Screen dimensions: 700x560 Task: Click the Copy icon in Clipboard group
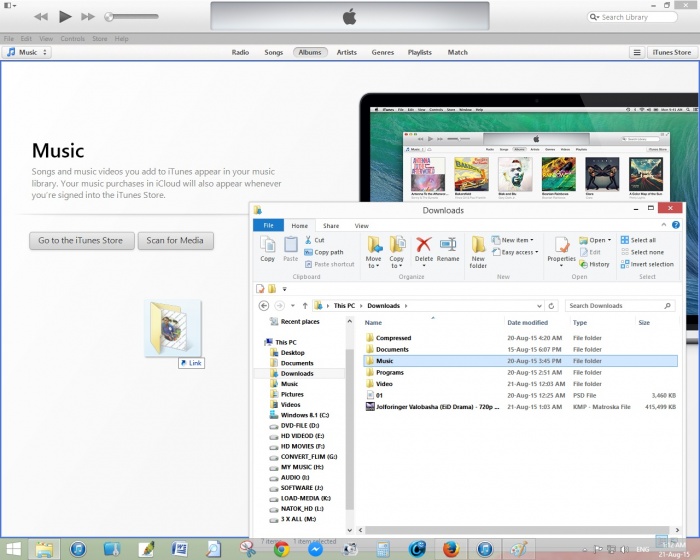click(x=267, y=245)
